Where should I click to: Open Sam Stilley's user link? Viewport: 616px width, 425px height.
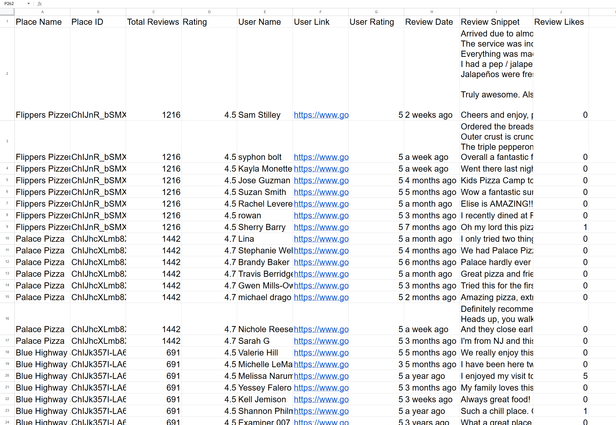320,115
